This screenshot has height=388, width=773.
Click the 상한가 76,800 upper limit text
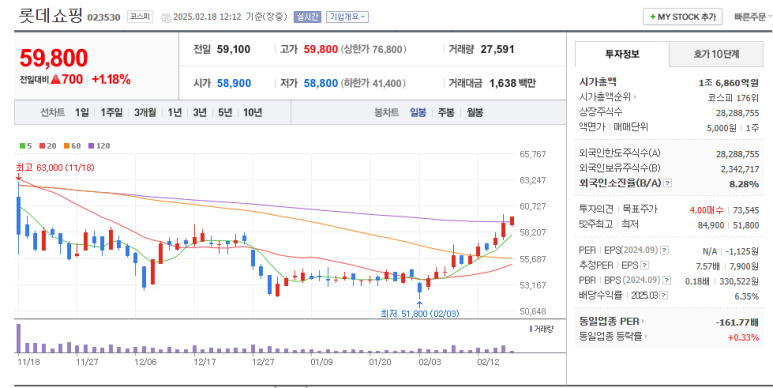pos(373,49)
